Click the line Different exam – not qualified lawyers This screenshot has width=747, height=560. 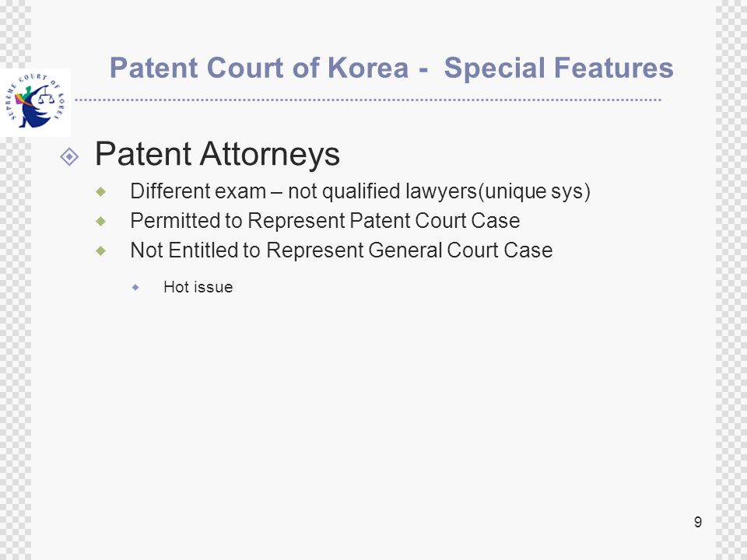(360, 191)
